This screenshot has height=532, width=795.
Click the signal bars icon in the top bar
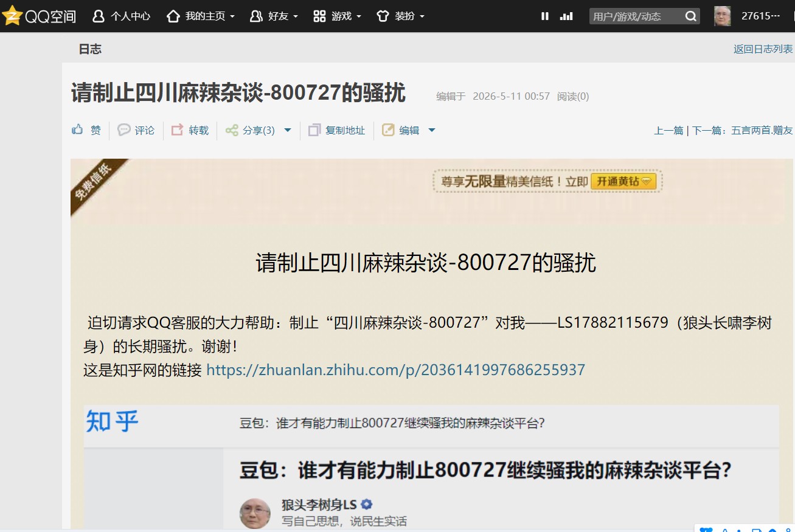point(566,16)
